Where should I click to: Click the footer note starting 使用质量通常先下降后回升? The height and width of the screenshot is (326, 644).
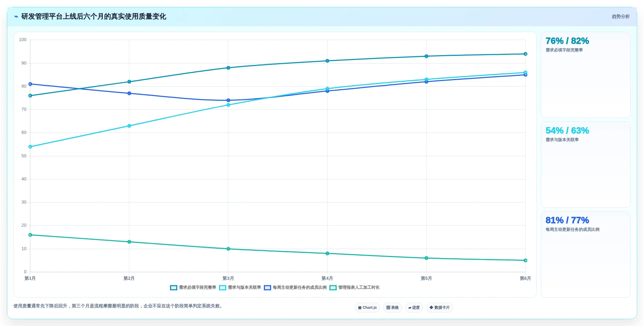pos(119,306)
